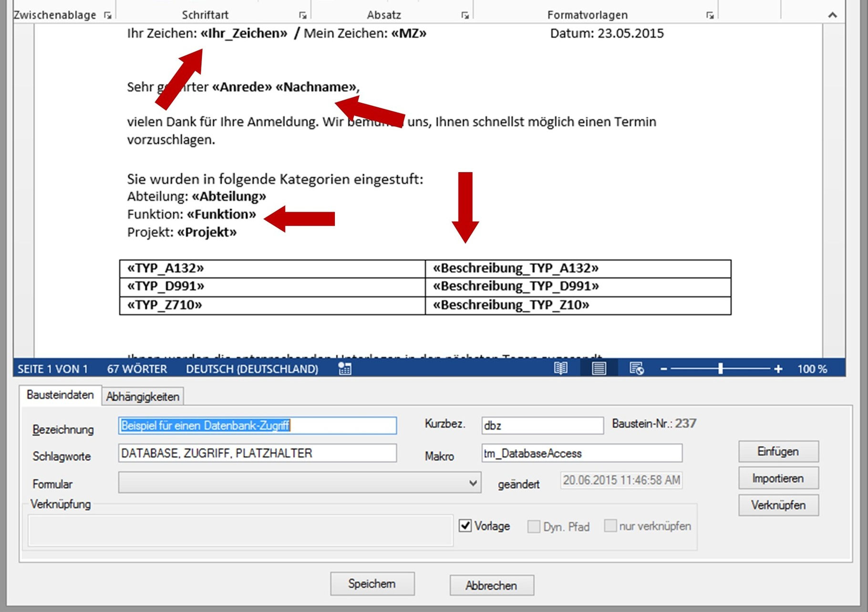Select the Web Layout view icon
Viewport: 868px width, 612px height.
(636, 368)
